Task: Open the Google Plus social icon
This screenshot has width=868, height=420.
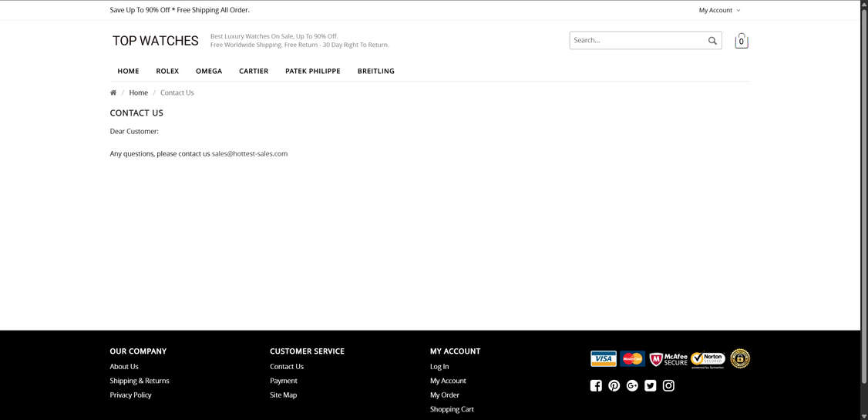Action: click(x=632, y=385)
